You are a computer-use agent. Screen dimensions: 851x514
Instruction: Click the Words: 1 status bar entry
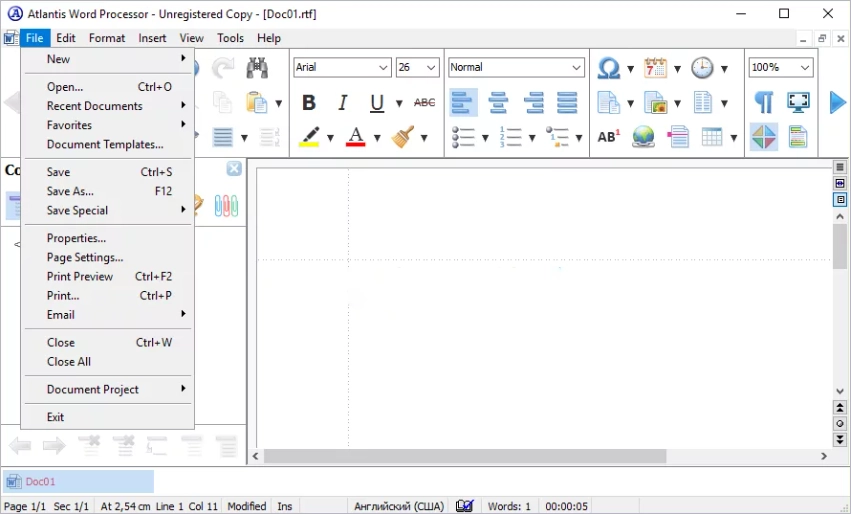pos(509,506)
